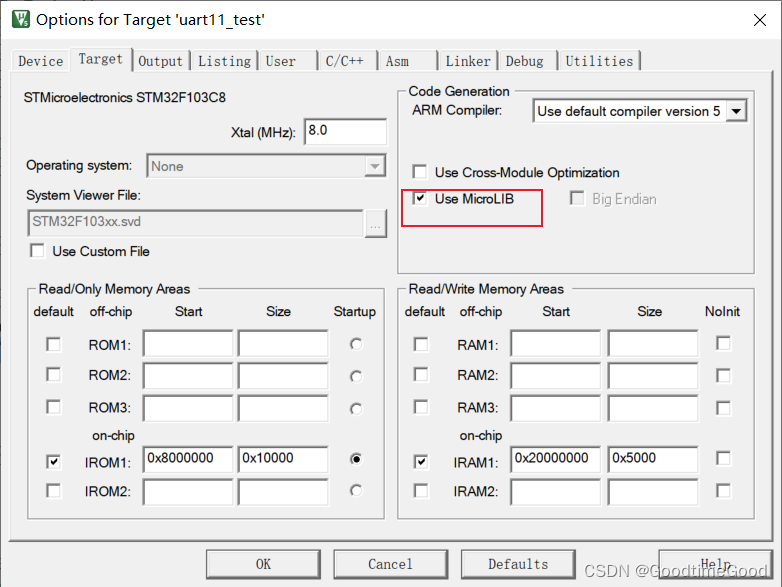This screenshot has height=587, width=782.
Task: Toggle the Big Endian checkbox
Action: pos(577,198)
